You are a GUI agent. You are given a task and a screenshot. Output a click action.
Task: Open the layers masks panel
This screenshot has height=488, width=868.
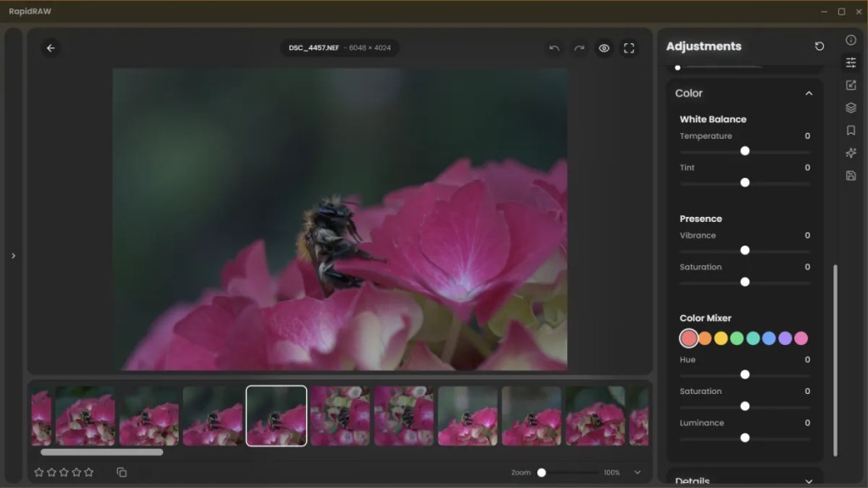click(851, 108)
